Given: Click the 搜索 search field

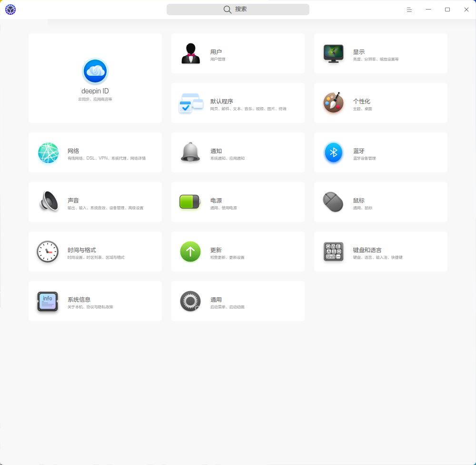Looking at the screenshot, I should [x=238, y=10].
